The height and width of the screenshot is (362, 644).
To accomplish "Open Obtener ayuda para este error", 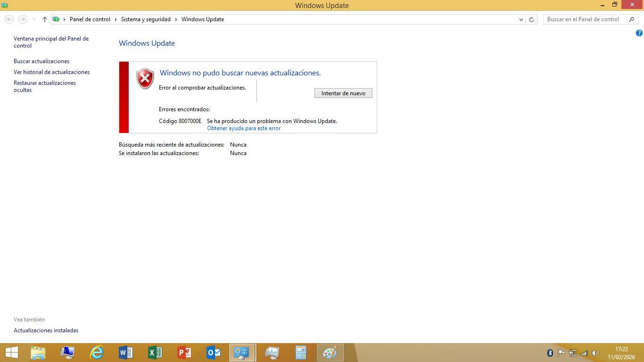I will click(244, 128).
